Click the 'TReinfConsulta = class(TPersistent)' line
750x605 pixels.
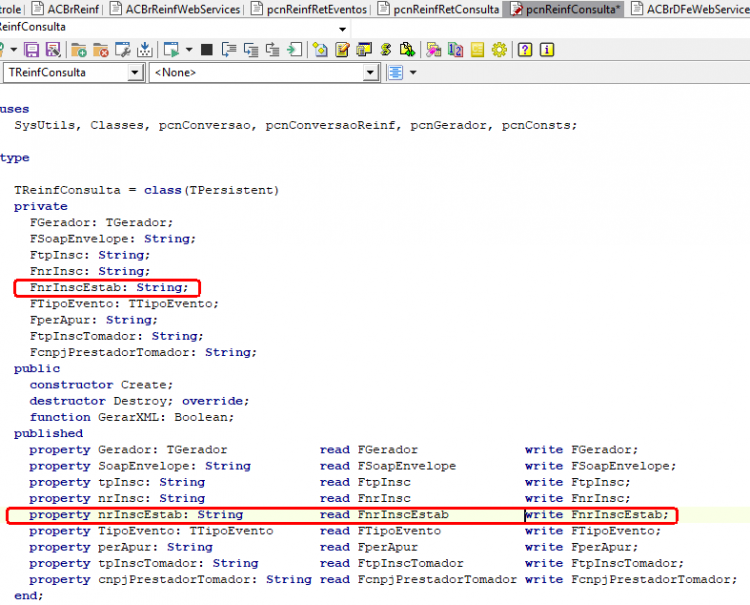(146, 190)
